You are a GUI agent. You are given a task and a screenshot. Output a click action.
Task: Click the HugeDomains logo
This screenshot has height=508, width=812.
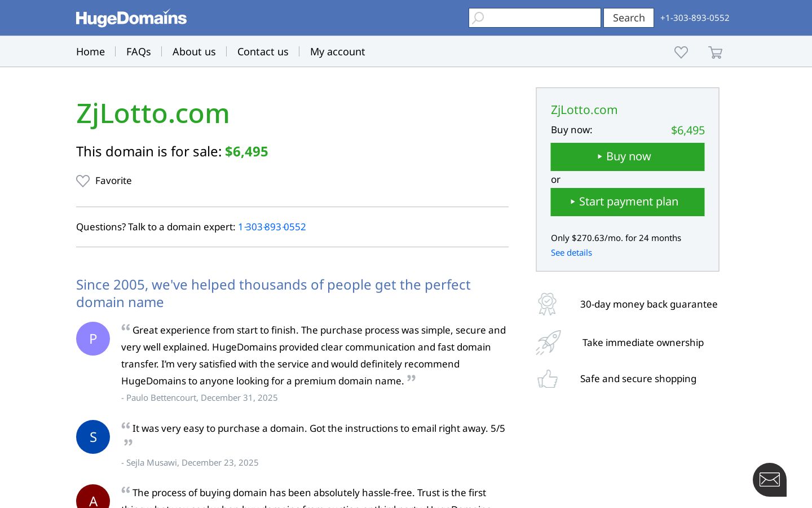pos(131,18)
